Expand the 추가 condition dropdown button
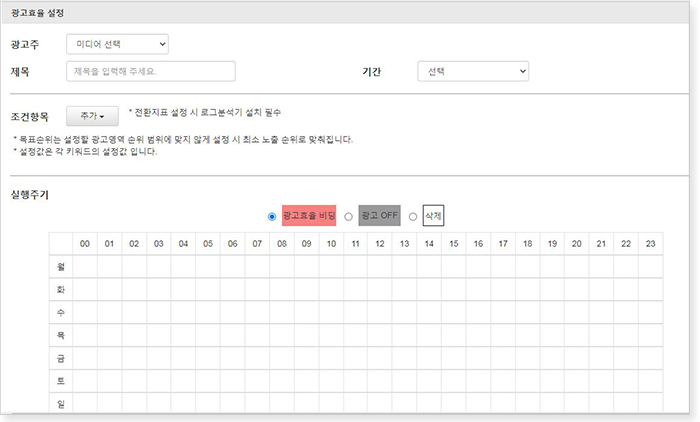 click(92, 117)
